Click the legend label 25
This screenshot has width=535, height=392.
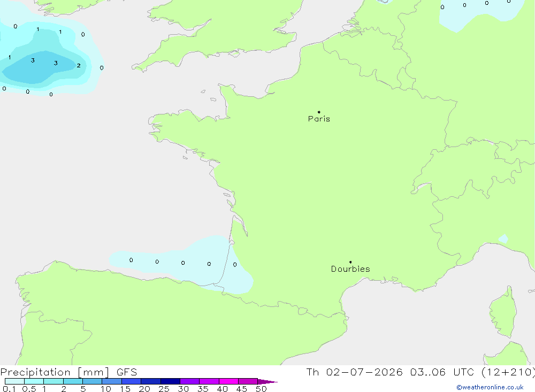pos(164,389)
